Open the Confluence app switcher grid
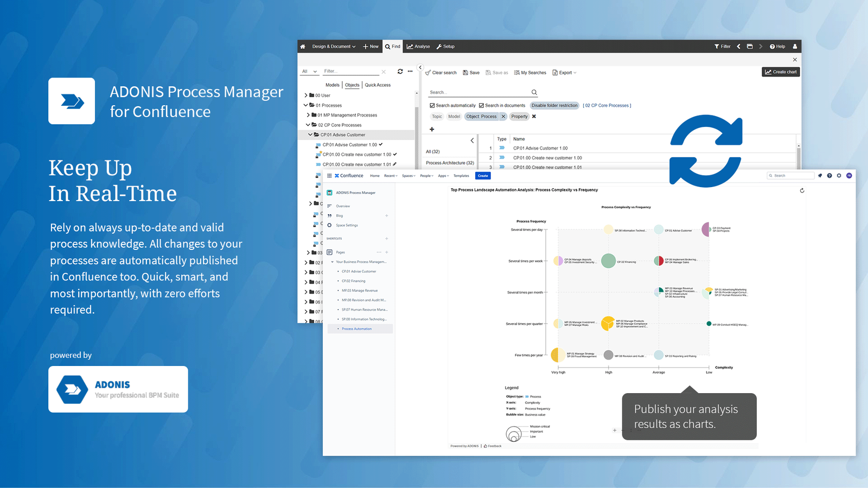 click(329, 176)
